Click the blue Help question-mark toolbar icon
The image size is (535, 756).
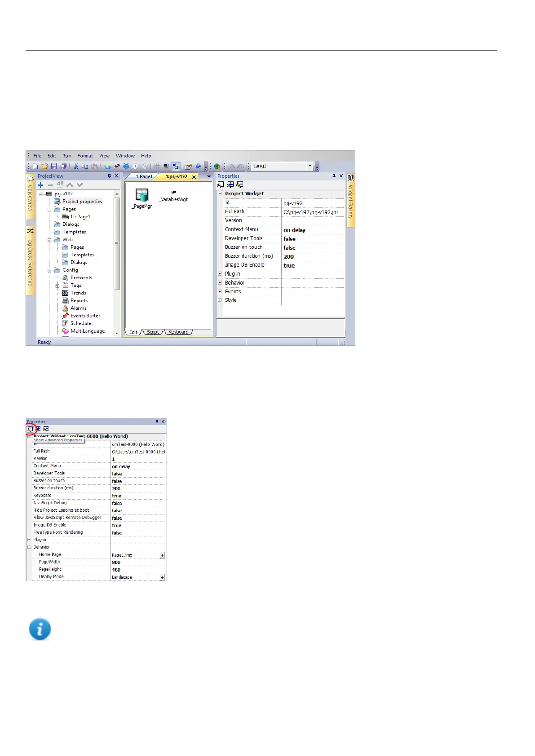click(x=198, y=166)
